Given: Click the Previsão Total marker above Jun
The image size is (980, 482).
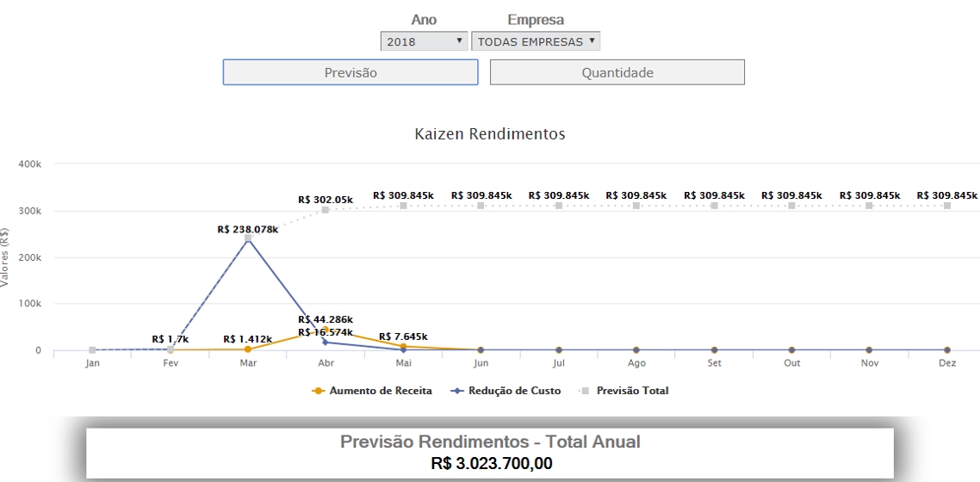Looking at the screenshot, I should point(481,206).
